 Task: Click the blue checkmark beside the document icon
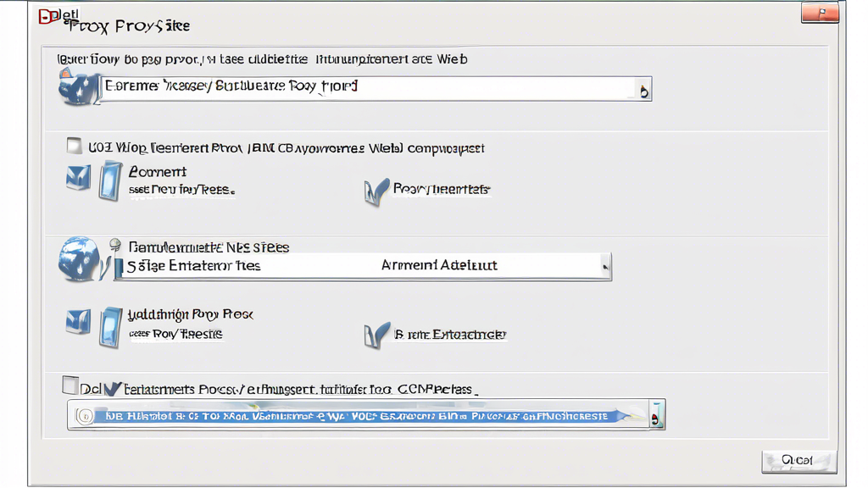click(77, 178)
